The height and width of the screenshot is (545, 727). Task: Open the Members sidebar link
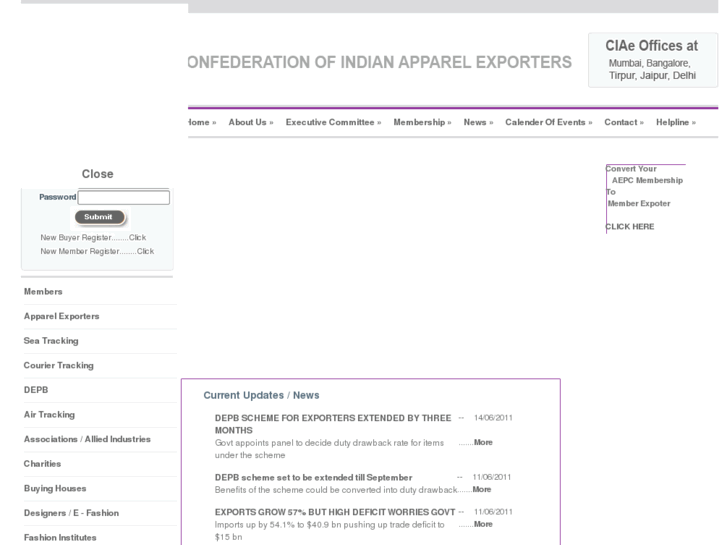[43, 292]
